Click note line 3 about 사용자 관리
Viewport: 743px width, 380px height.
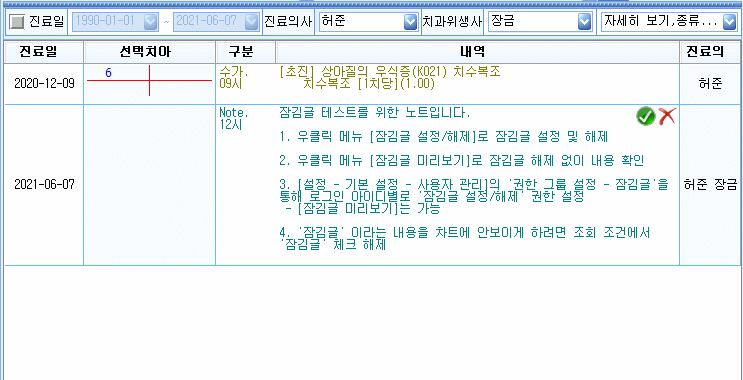(x=474, y=191)
